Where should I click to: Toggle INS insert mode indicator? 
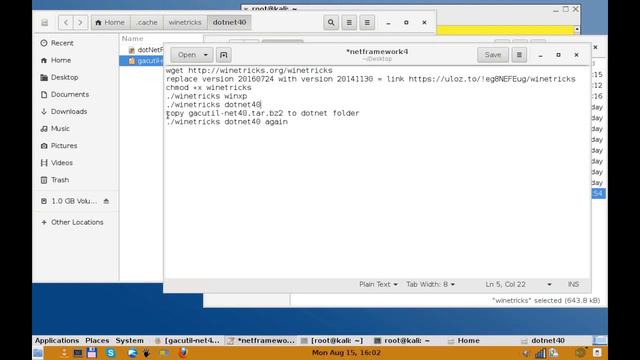[573, 284]
